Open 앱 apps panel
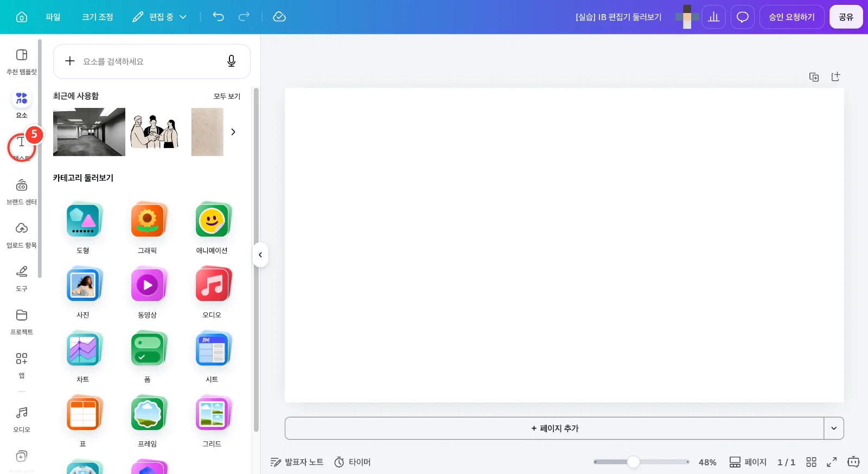Viewport: 868px width, 474px height. click(22, 365)
